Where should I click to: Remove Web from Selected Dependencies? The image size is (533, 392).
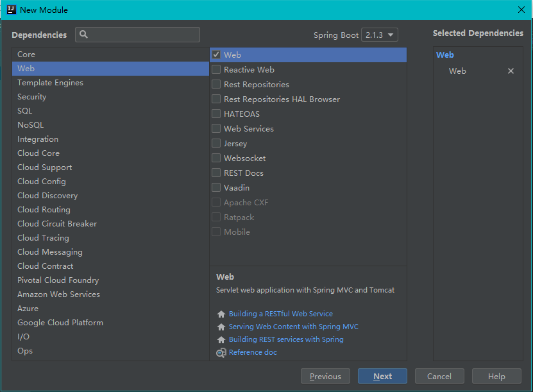click(x=511, y=71)
